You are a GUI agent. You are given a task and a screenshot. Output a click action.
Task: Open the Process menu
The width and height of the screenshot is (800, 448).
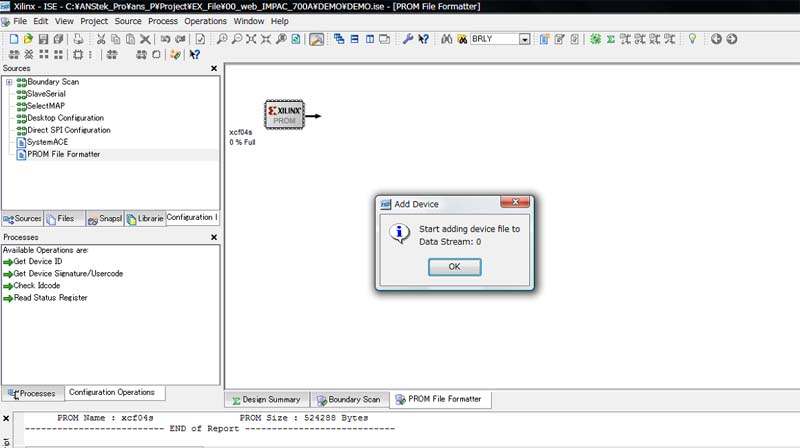tap(163, 21)
